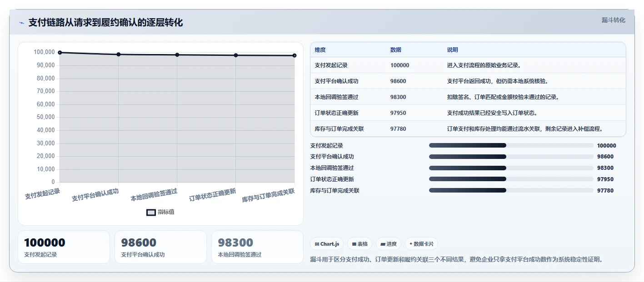Open the 100000 支付发起记录 data card
This screenshot has width=644, height=282.
(64, 247)
